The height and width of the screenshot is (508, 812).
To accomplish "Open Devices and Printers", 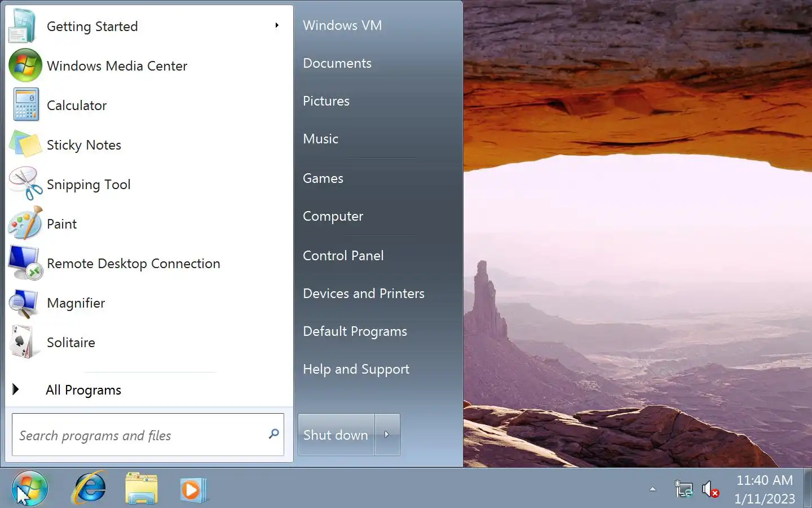I will [364, 294].
